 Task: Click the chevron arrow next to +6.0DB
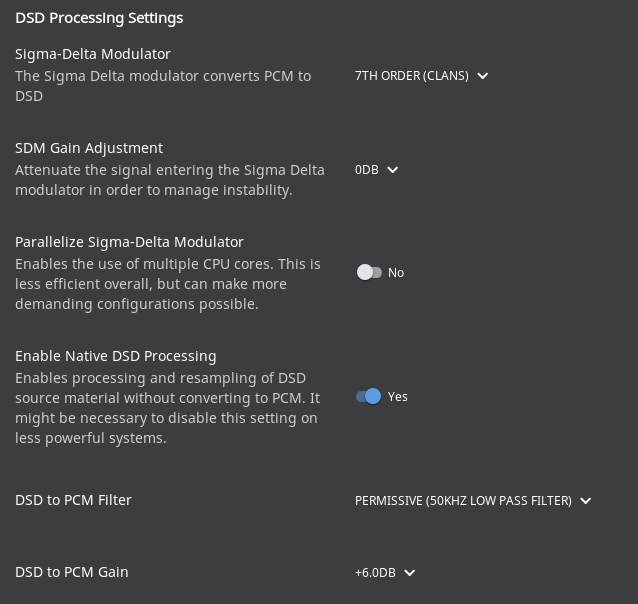pyautogui.click(x=409, y=573)
